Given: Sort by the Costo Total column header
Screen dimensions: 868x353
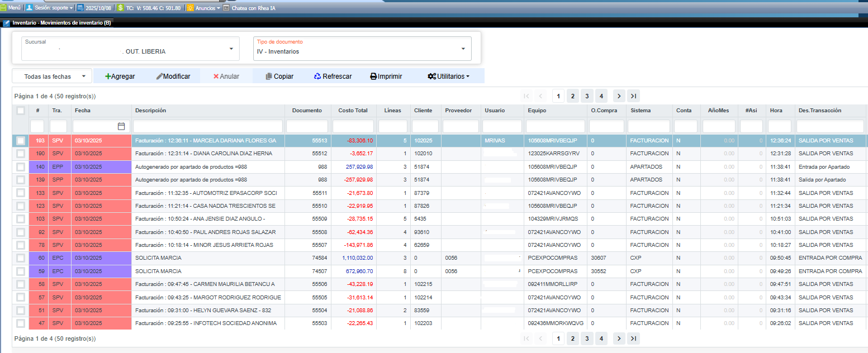Looking at the screenshot, I should pos(353,111).
